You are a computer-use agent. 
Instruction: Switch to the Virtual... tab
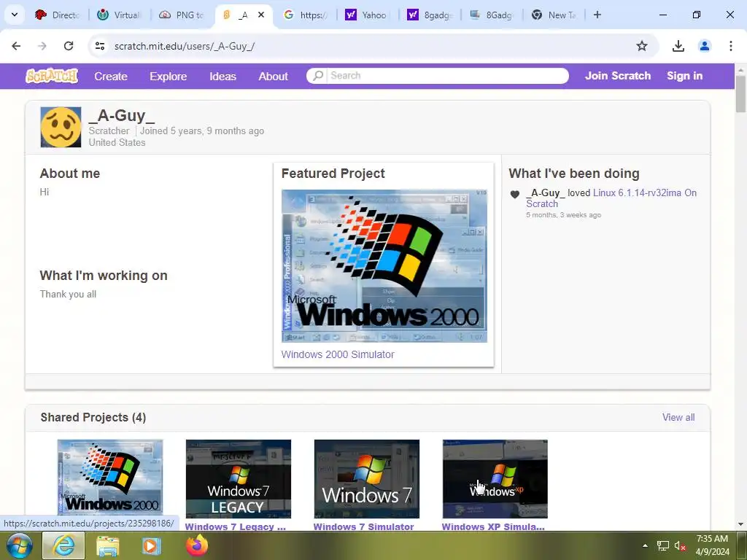[120, 15]
